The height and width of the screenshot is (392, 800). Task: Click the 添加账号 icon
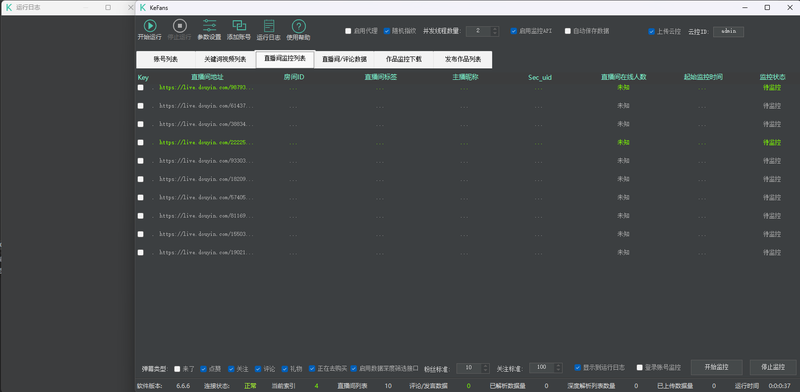[x=239, y=26]
